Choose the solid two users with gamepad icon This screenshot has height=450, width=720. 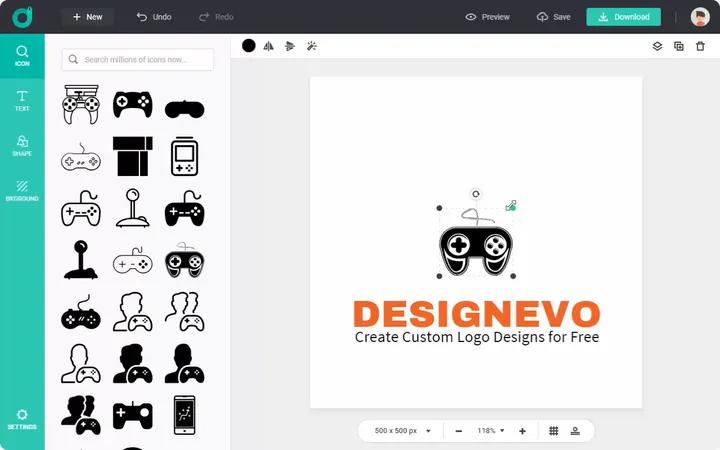click(x=81, y=415)
